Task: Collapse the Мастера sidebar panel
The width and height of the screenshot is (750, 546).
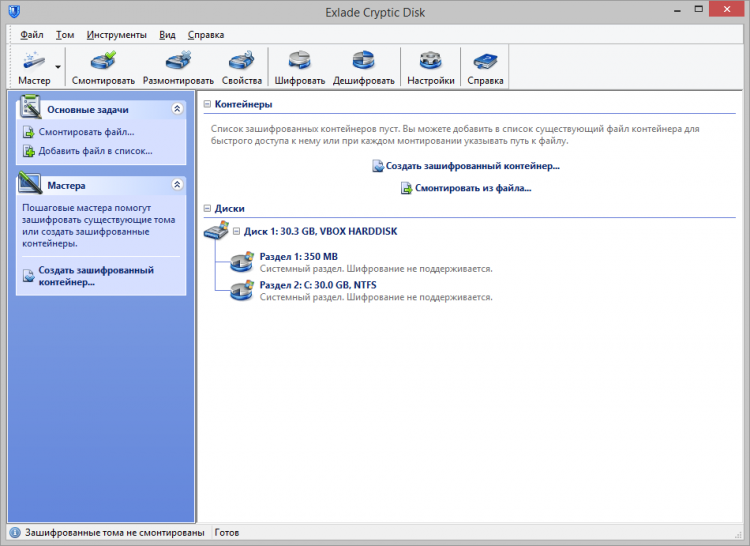Action: 177,185
